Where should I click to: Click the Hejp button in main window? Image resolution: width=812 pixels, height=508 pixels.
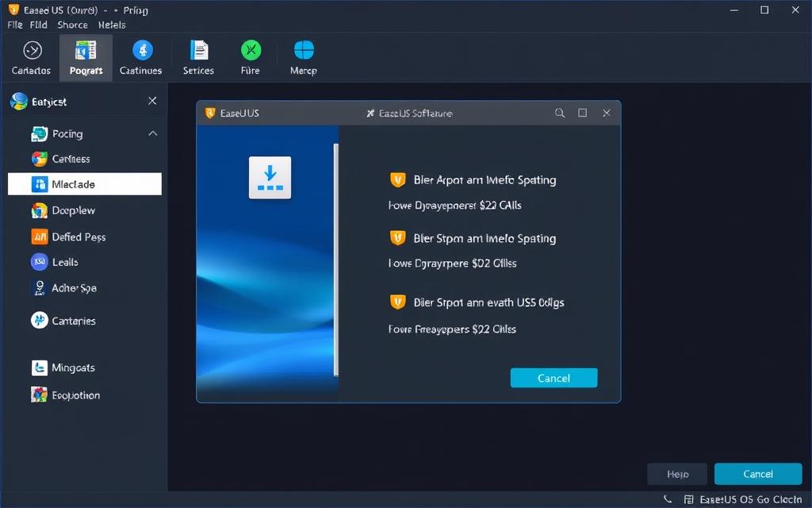677,474
